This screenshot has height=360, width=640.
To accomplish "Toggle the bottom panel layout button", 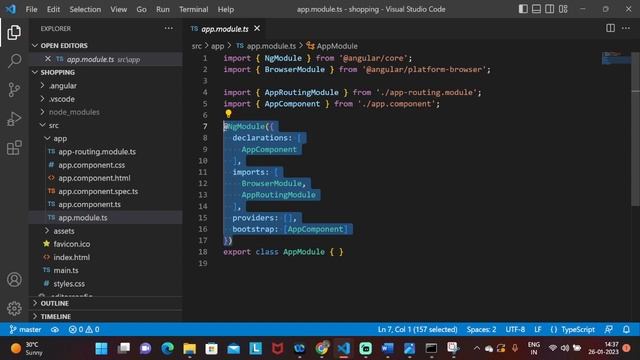I will click(536, 9).
